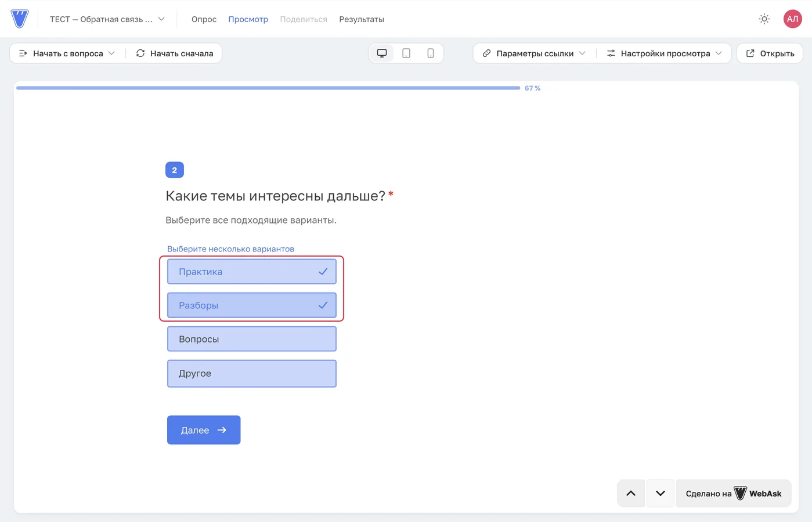Click the WebAsk logo in the header

click(20, 19)
